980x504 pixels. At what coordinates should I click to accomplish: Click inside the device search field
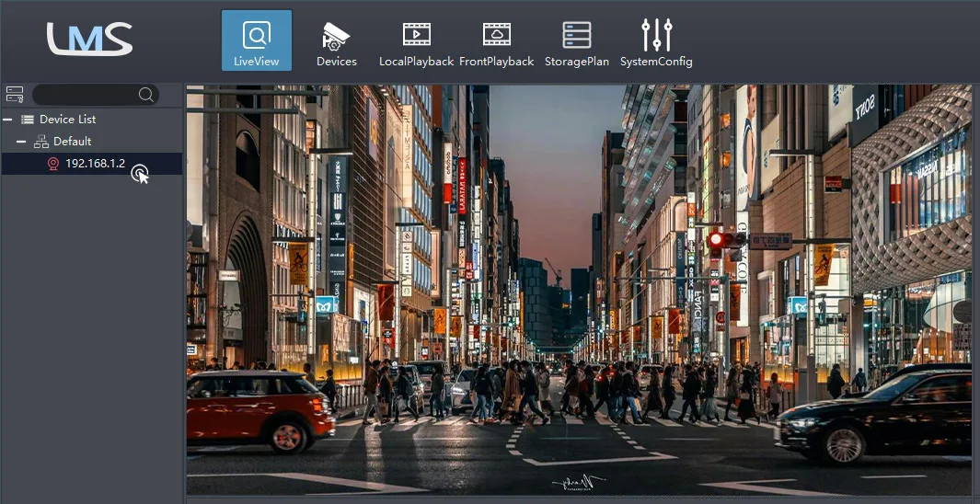point(85,95)
